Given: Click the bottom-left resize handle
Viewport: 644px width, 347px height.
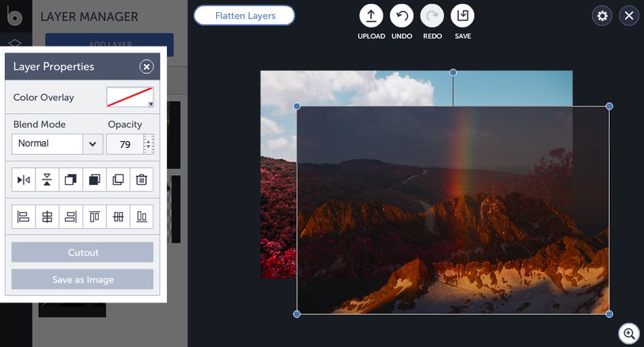Looking at the screenshot, I should [297, 314].
